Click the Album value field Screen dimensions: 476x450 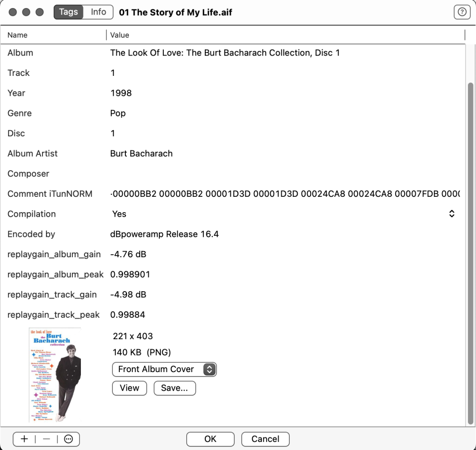[x=225, y=52]
